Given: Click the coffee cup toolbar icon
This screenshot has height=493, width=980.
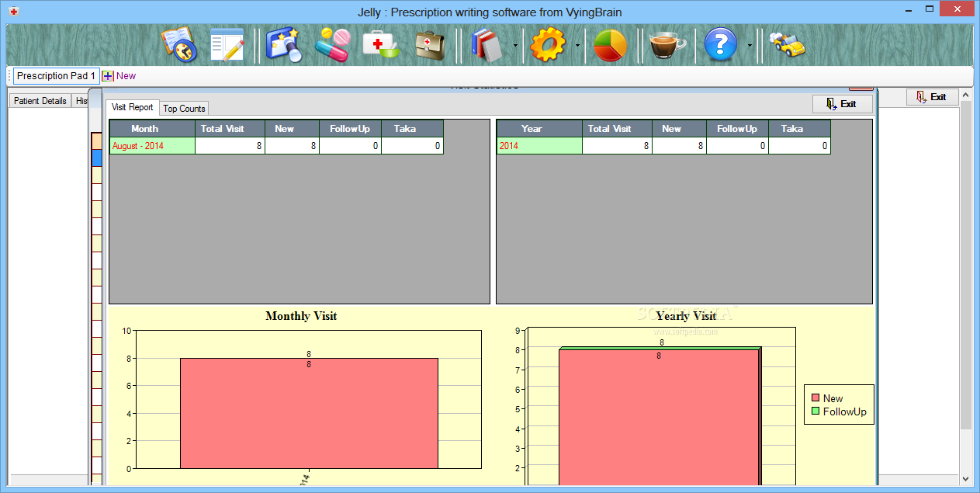Looking at the screenshot, I should (x=667, y=45).
